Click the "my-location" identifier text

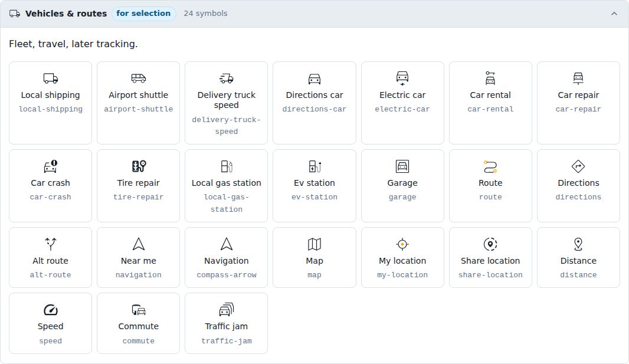tap(402, 274)
